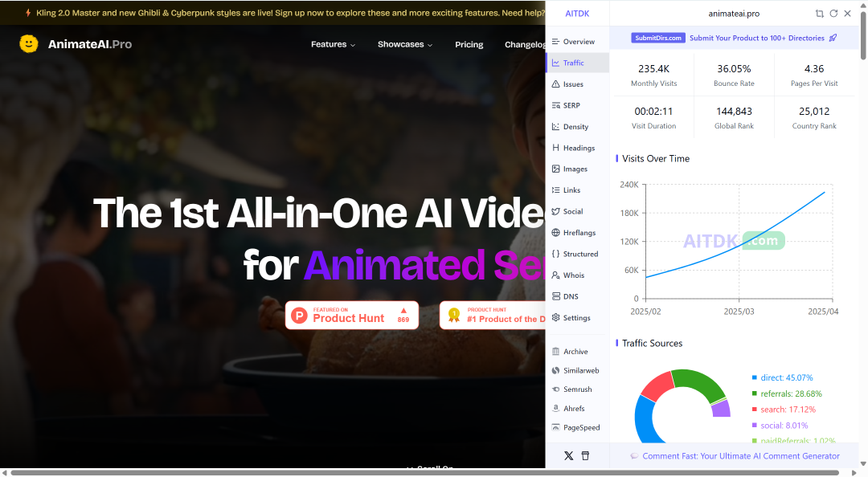The height and width of the screenshot is (477, 868).
Task: Click the 36.05% Bounce Rate stat
Action: click(x=734, y=75)
